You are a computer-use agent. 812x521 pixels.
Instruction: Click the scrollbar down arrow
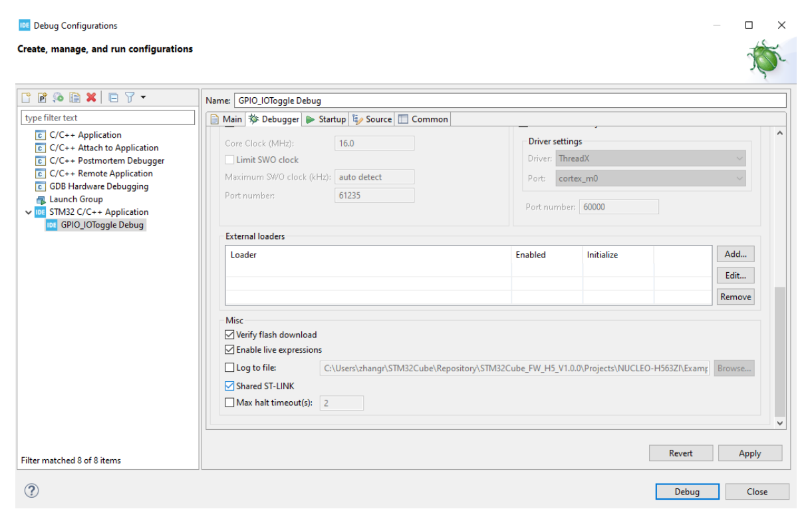[x=780, y=423]
